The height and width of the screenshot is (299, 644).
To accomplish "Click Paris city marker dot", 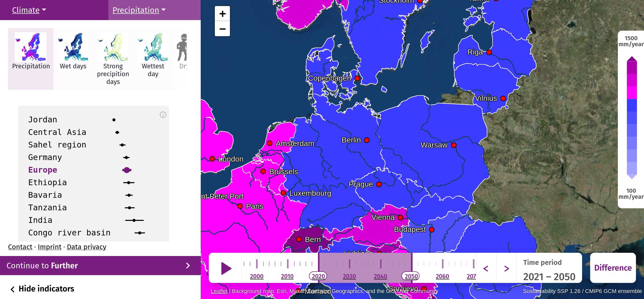I will pyautogui.click(x=240, y=206).
